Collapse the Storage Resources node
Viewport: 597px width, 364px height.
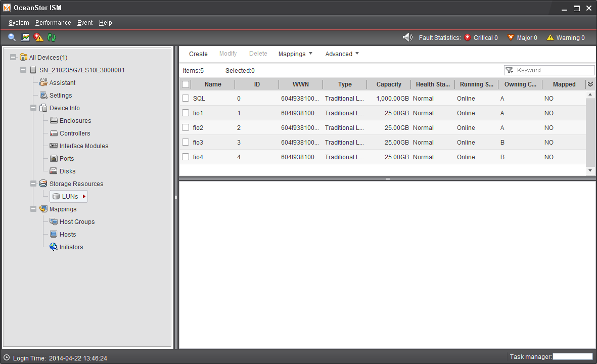(33, 184)
